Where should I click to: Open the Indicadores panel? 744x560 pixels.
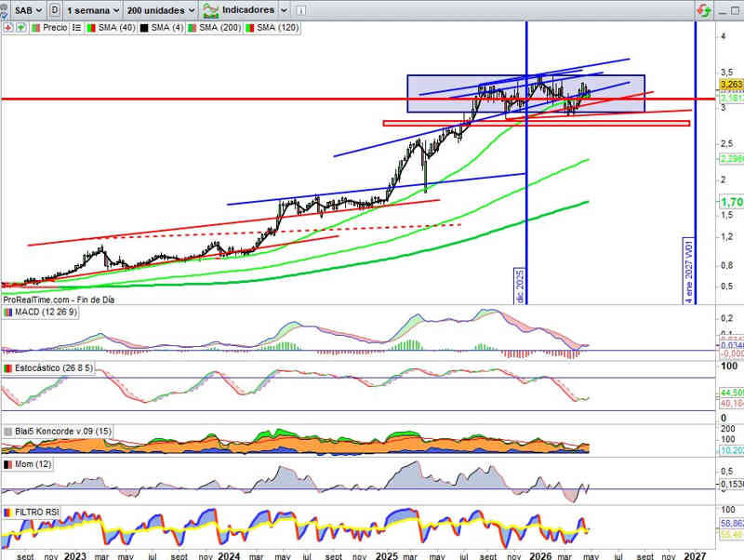[x=241, y=9]
